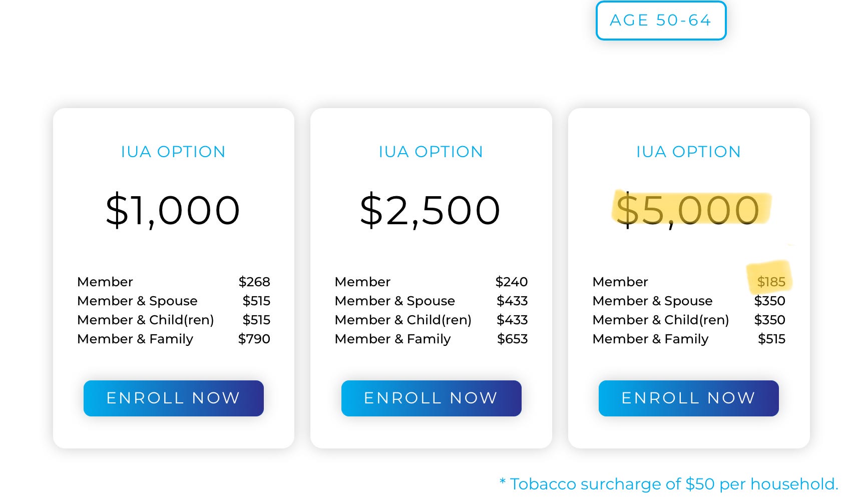Click the $2,500 IUA amount
The height and width of the screenshot is (504, 843).
431,210
